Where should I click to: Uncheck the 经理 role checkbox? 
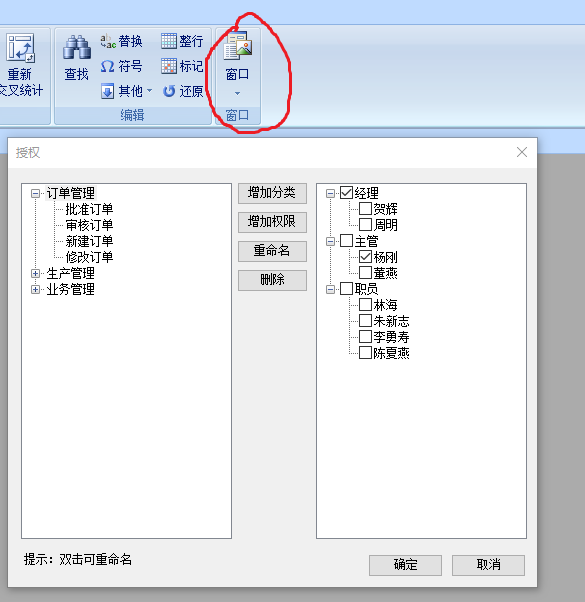[x=346, y=192]
